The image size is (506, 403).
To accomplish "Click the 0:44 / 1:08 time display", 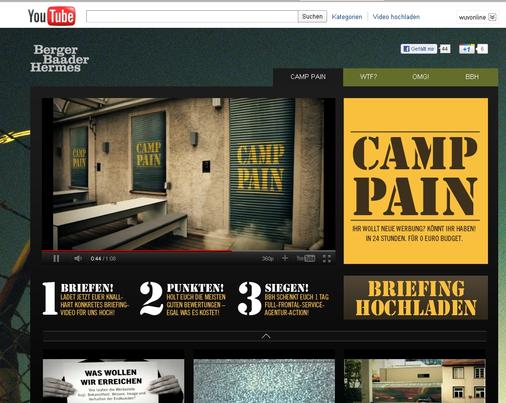I will pyautogui.click(x=103, y=259).
